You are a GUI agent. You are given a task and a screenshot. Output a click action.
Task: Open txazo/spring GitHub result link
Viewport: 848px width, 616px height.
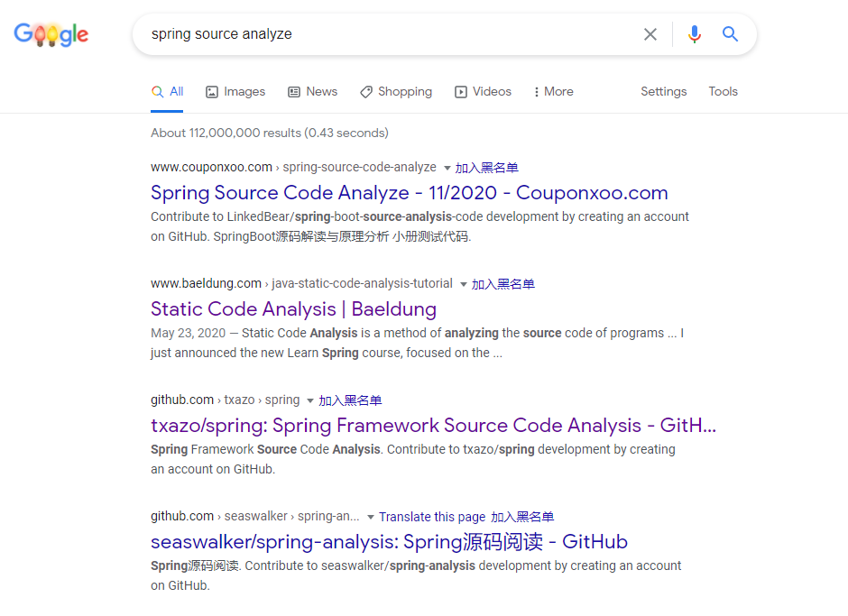point(433,426)
